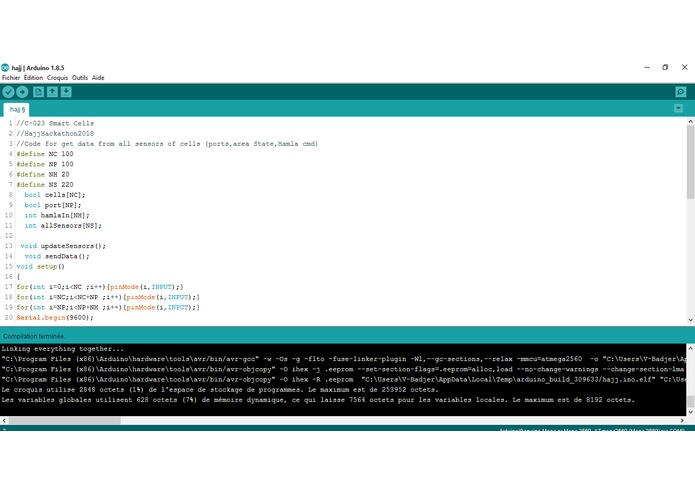Screen dimensions: 695x494
Task: Click the '#define NS 220' line
Action: tap(45, 184)
